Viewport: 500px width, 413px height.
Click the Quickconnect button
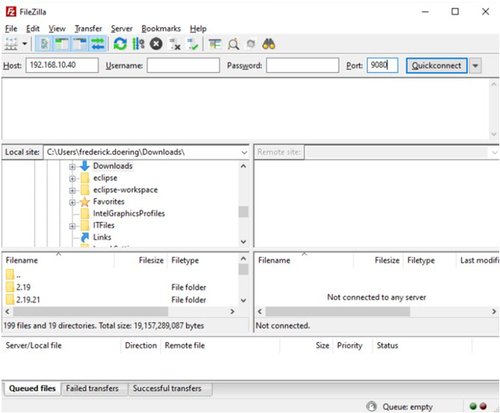pos(436,65)
